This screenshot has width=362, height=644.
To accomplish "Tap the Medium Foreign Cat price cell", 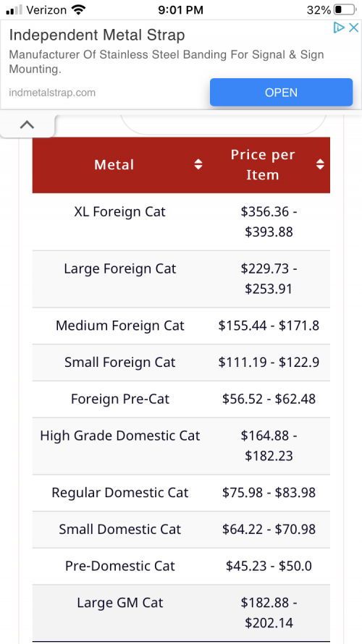I will [269, 326].
